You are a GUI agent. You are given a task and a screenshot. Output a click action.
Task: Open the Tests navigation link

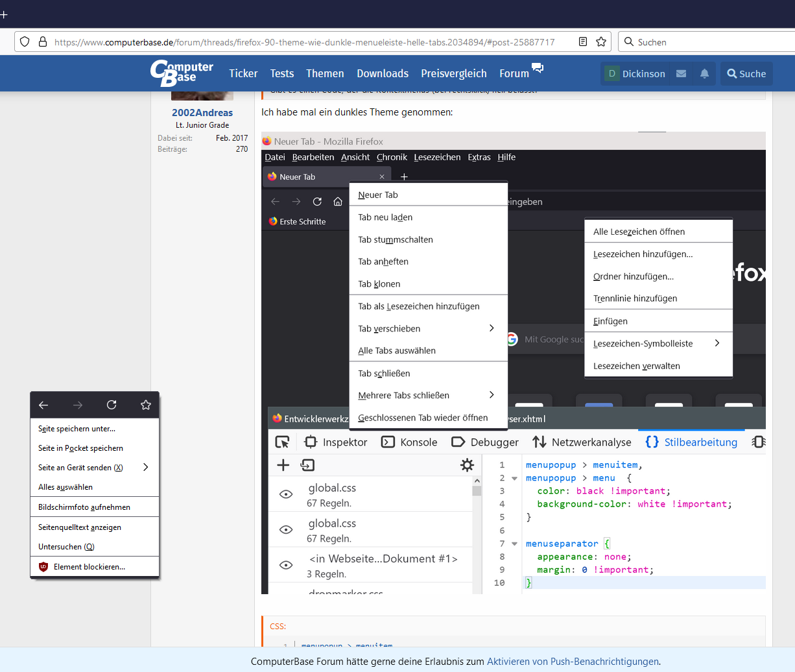[282, 73]
